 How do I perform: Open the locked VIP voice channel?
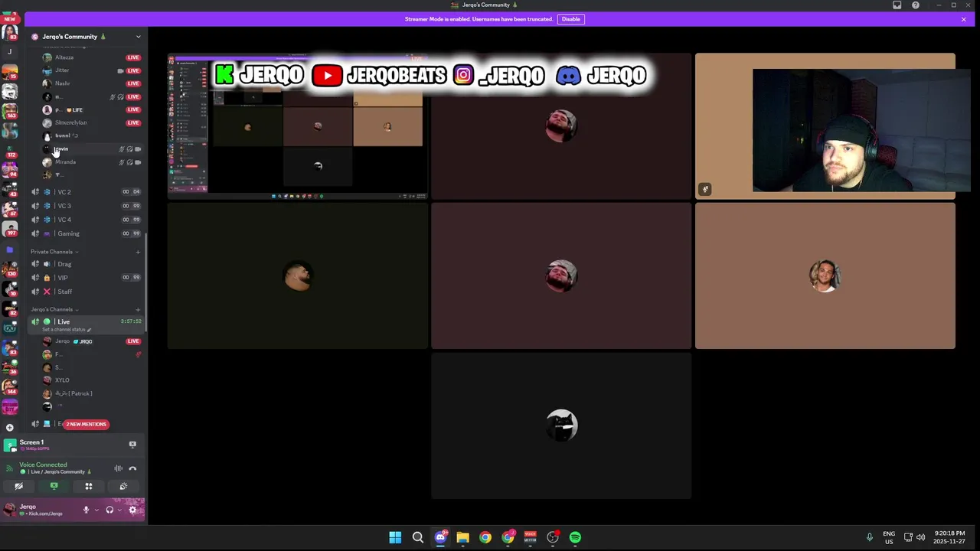coord(87,278)
